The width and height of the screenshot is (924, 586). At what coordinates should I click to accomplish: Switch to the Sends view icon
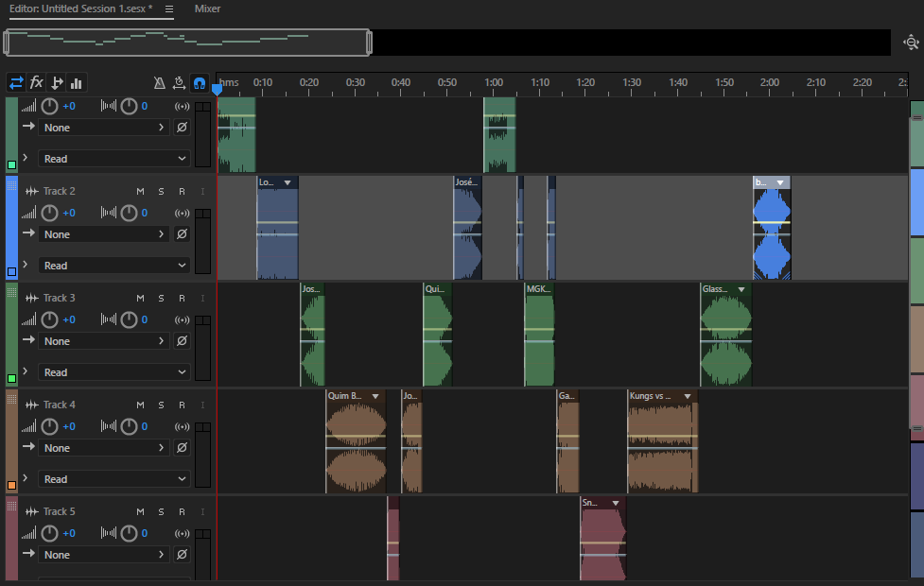point(57,82)
